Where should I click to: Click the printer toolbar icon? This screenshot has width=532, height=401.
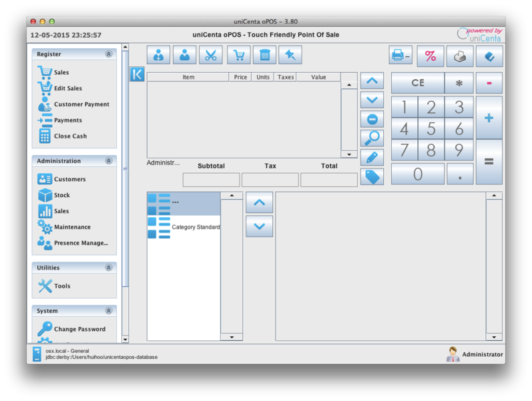(401, 55)
